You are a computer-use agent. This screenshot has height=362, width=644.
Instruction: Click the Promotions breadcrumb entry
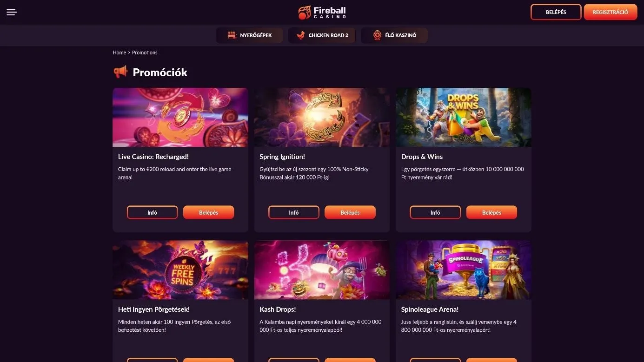tap(144, 52)
